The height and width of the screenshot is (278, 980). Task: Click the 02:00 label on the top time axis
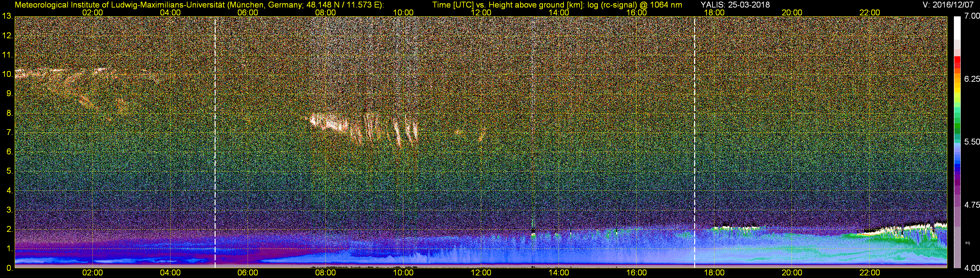point(92,12)
